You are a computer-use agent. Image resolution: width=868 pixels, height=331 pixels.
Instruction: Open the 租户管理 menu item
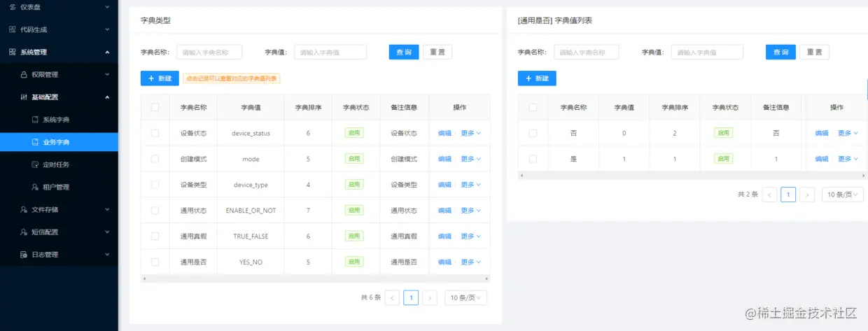click(59, 187)
